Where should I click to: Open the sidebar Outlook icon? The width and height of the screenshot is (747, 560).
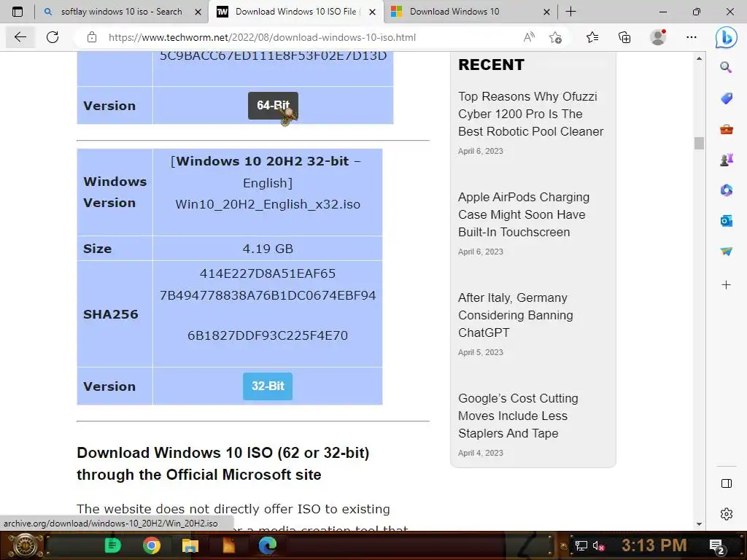726,220
